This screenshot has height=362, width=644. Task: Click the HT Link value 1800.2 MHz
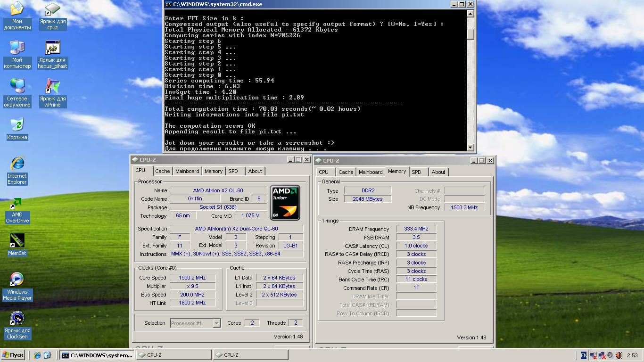point(193,303)
